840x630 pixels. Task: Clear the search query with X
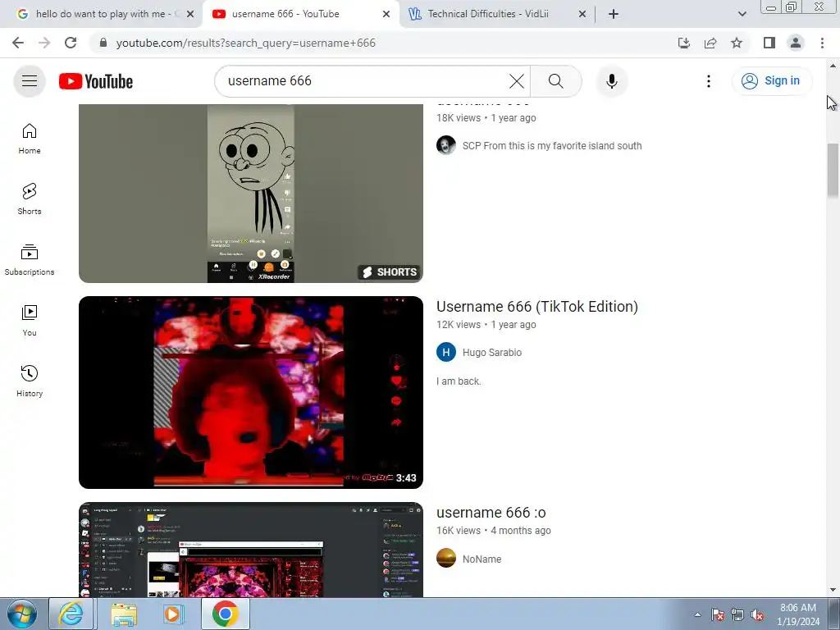click(x=517, y=81)
